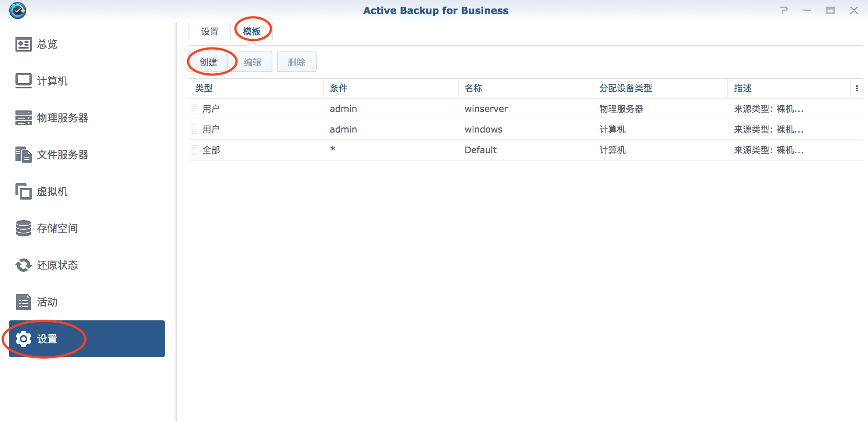Open 物理服务器 in the sidebar
This screenshot has height=422, width=868.
(x=87, y=118)
